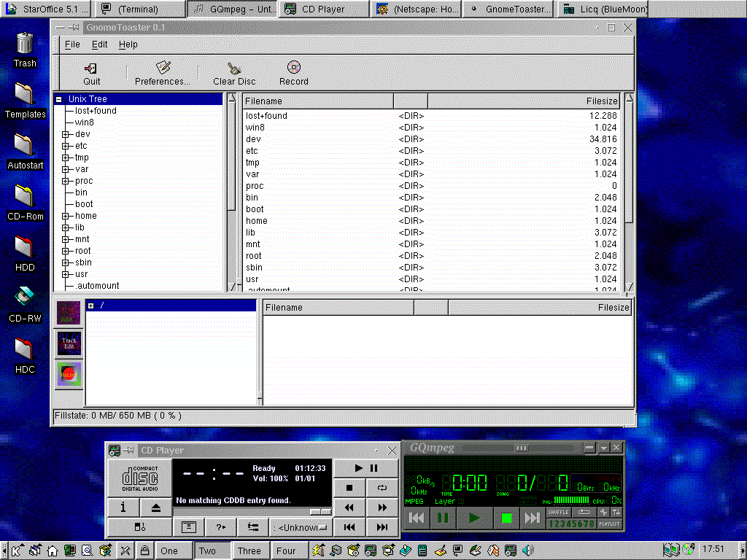Viewport: 747px width, 560px height.
Task: Select the Track Edit side panel icon
Action: tap(69, 343)
